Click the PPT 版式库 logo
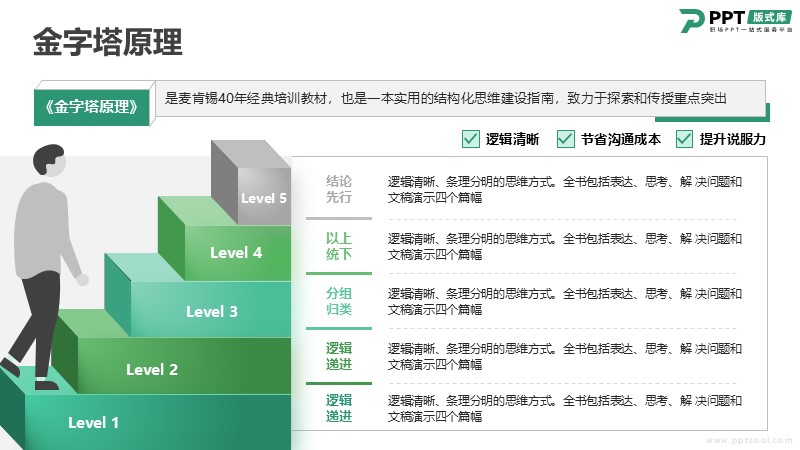 pos(736,21)
